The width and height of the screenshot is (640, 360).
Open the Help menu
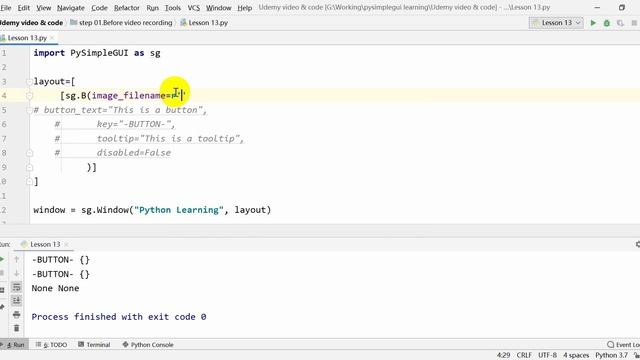244,8
